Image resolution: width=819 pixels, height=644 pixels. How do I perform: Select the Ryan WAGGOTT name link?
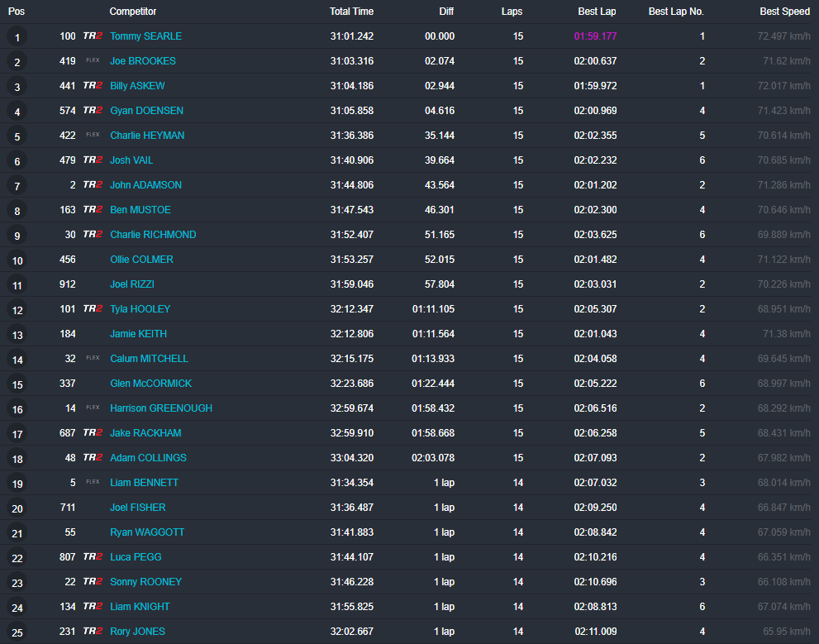click(x=147, y=532)
